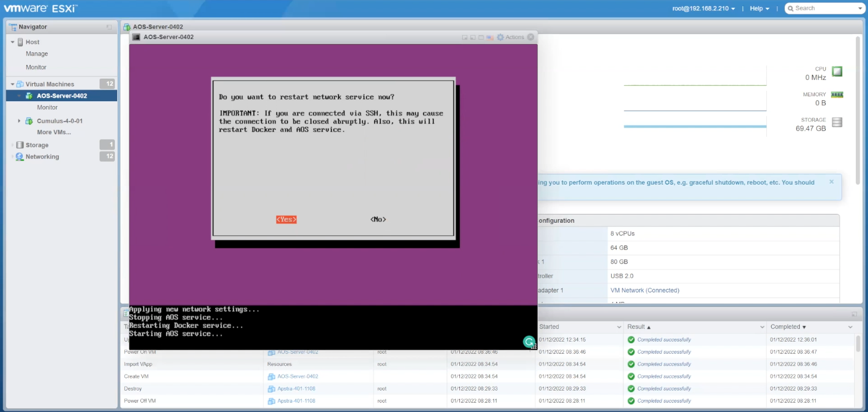Click the Virtual Machines count badge 12
Viewport: 868px width, 412px height.
coord(107,84)
